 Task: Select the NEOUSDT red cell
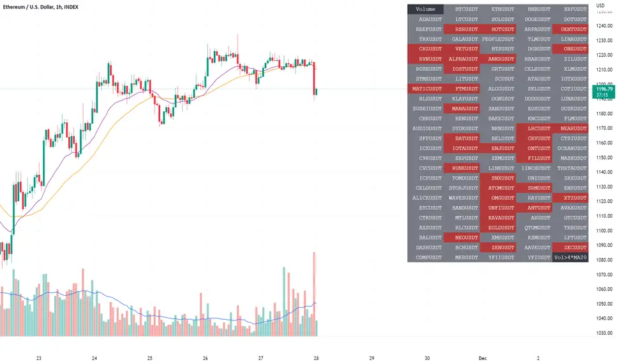coord(461,238)
